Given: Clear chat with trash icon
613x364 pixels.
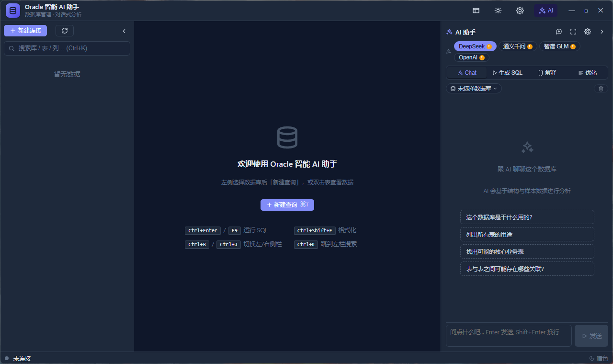Looking at the screenshot, I should [602, 89].
